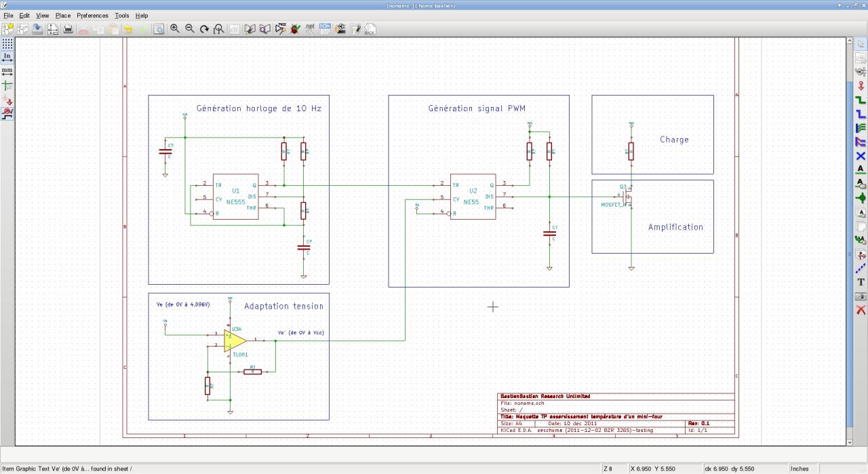Click the vertical scrollbar down arrow
The height and width of the screenshot is (474, 868).
(850, 442)
